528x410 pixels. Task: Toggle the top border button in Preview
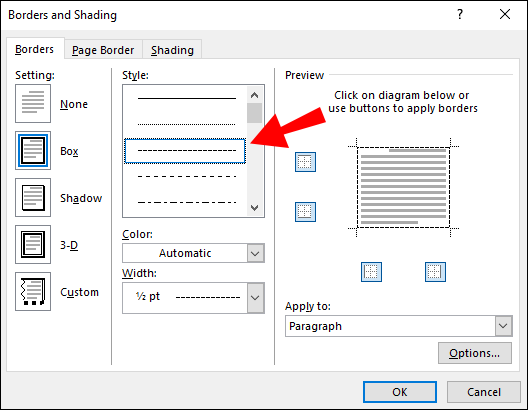click(305, 162)
